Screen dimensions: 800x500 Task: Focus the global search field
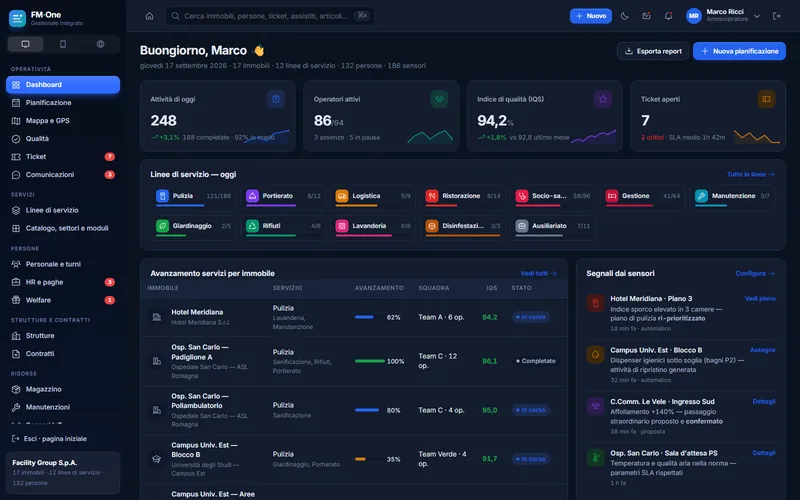pos(269,16)
